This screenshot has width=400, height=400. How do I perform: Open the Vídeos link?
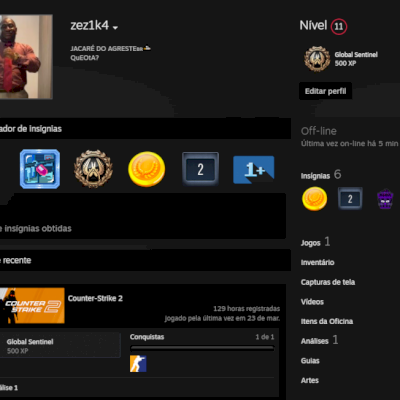click(x=312, y=302)
